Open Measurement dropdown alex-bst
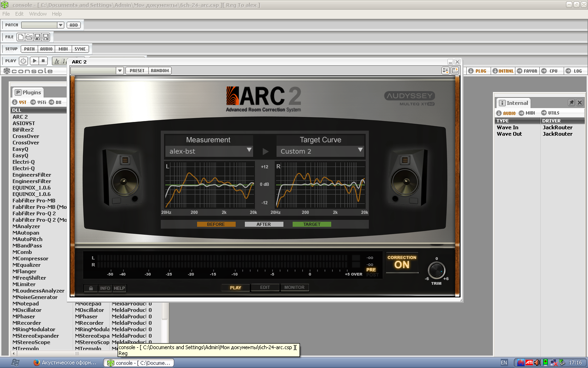588x368 pixels. [x=209, y=151]
